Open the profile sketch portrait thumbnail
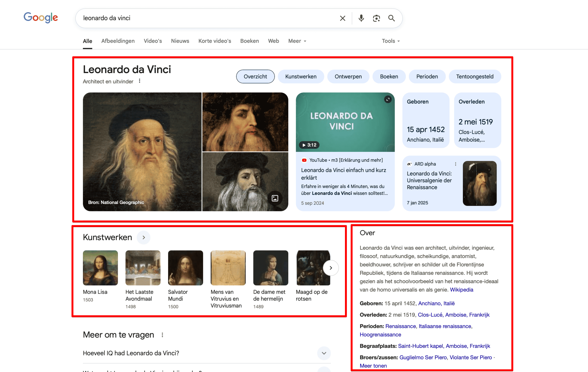 click(x=245, y=122)
